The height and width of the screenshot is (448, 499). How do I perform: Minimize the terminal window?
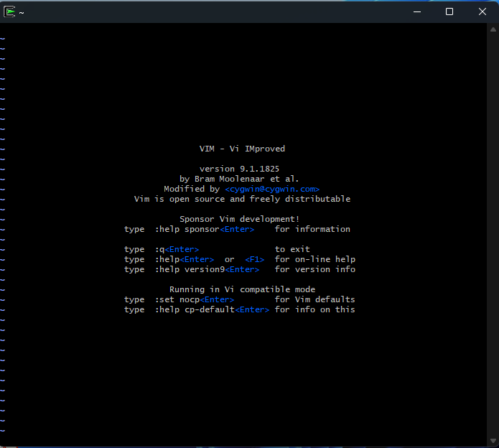click(x=416, y=11)
